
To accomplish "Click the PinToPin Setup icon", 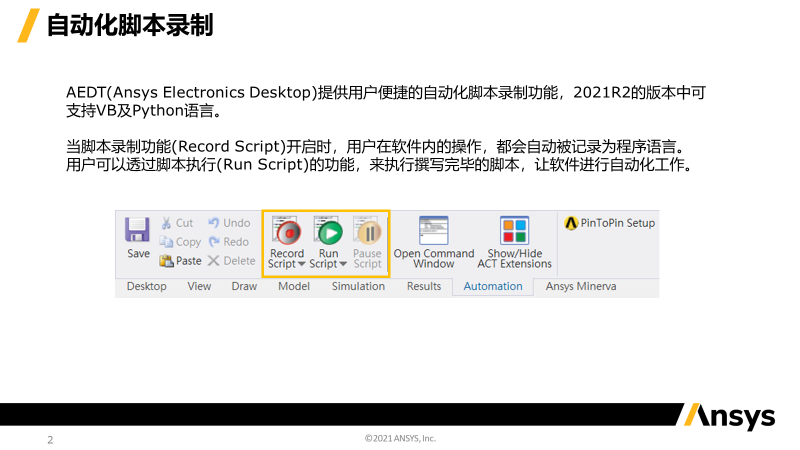I will [x=571, y=223].
